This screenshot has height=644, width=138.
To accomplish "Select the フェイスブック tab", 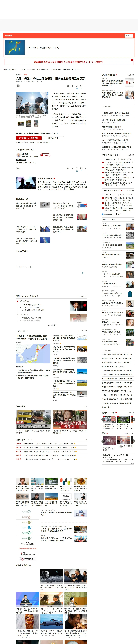I will click(110, 195).
